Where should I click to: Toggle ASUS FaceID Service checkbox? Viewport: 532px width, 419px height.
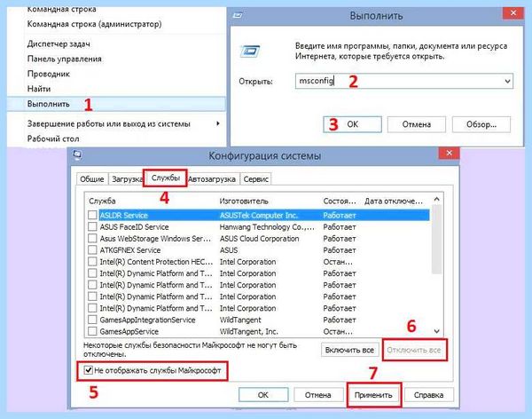point(92,226)
